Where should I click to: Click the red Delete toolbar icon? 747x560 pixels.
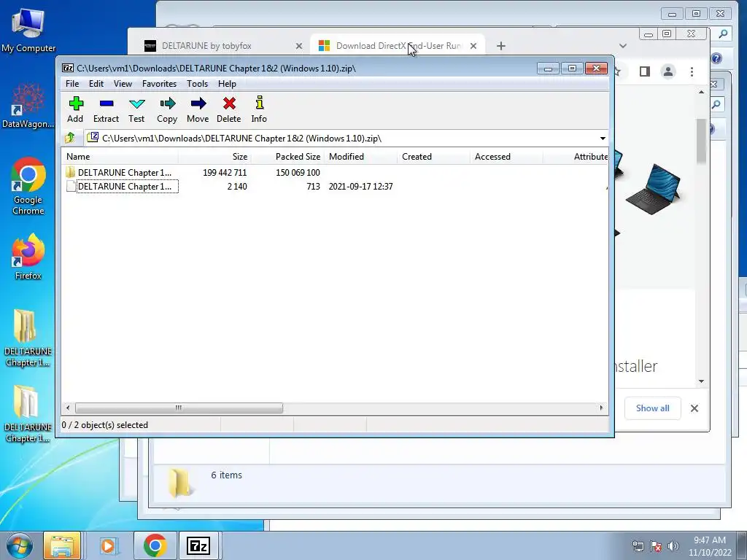[x=228, y=109]
